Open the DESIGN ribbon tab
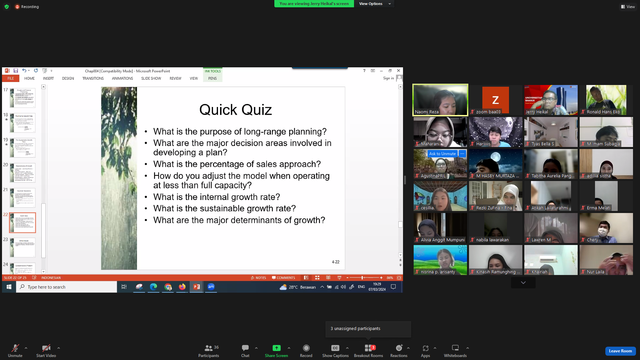Image resolution: width=640 pixels, height=360 pixels. 68,78
